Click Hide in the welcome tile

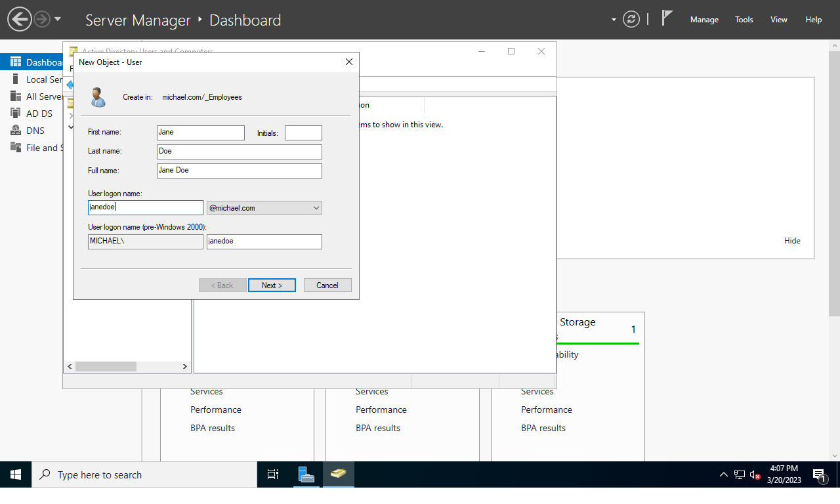click(x=792, y=241)
